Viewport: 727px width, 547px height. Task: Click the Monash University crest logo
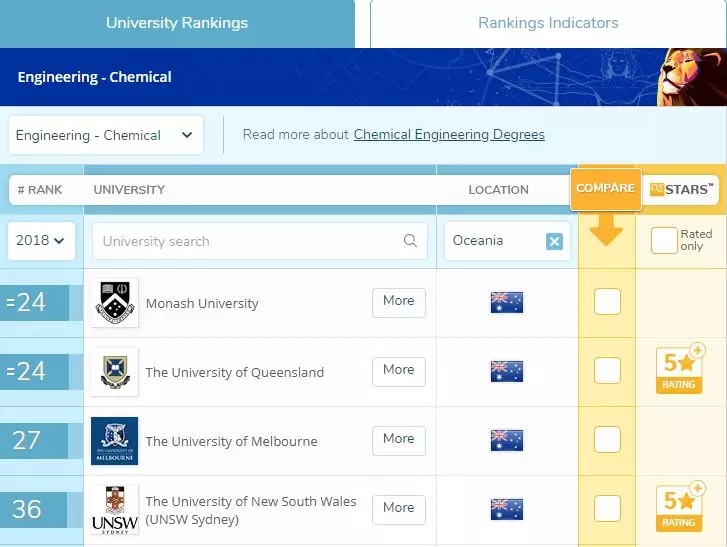point(114,303)
